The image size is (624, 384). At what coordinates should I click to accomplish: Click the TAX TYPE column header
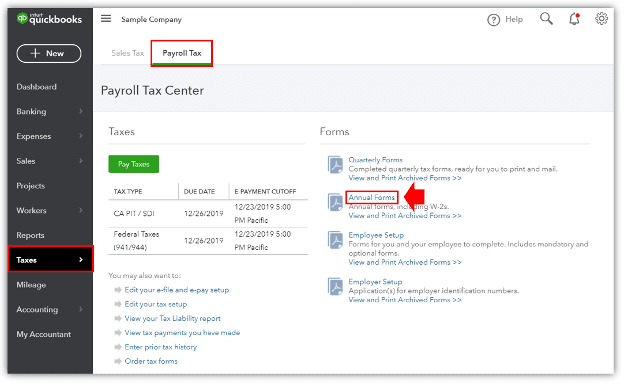click(x=128, y=191)
